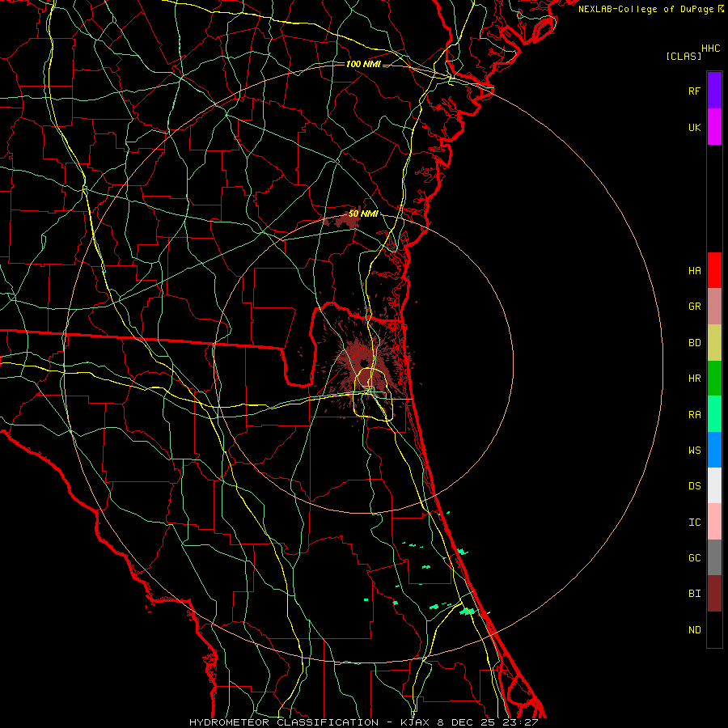Pick the RA light green legend swatch
The height and width of the screenshot is (728, 728).
tap(714, 414)
